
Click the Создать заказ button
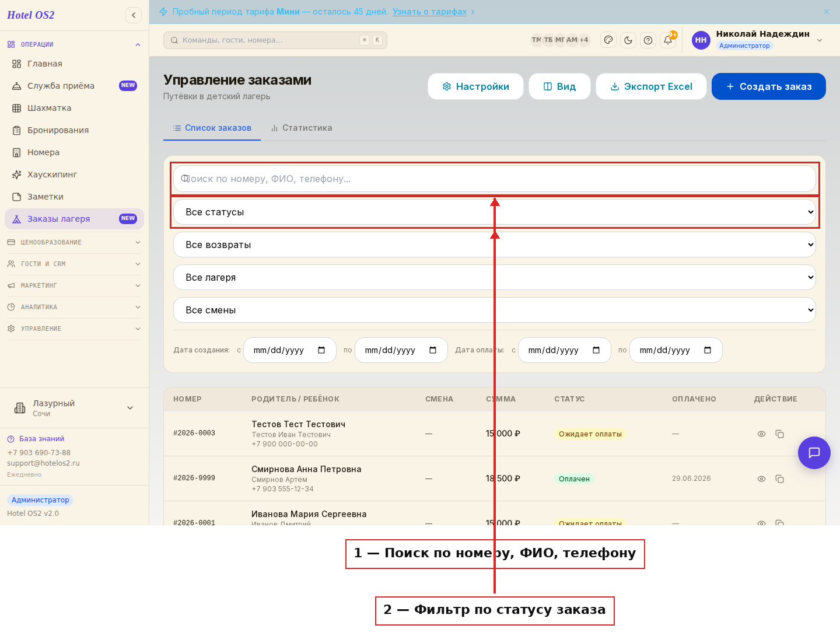click(769, 86)
